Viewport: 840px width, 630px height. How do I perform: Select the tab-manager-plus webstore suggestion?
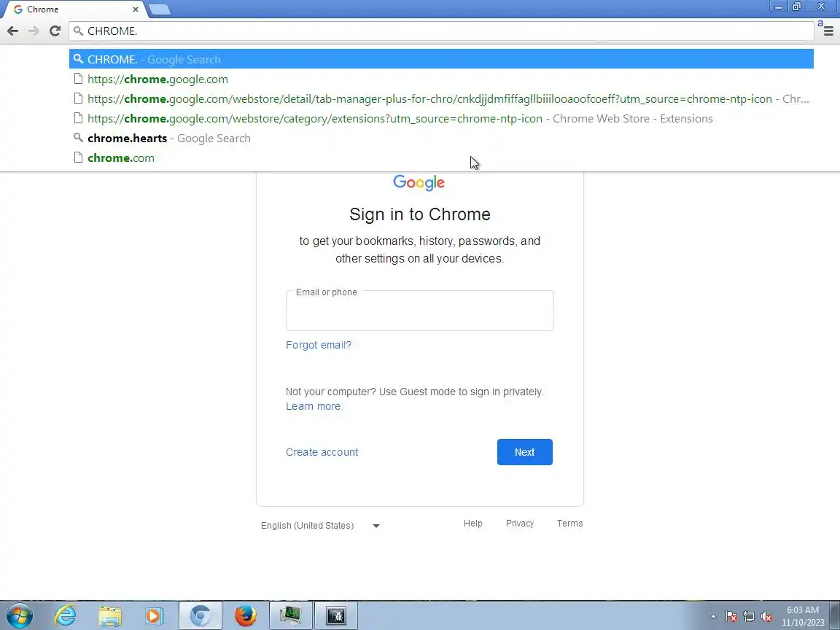[x=441, y=98]
